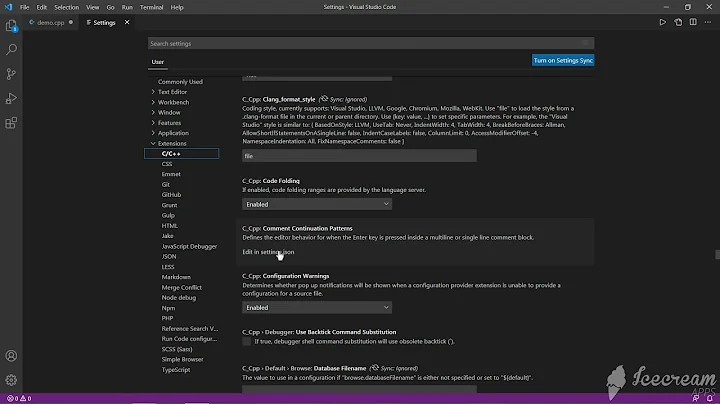Viewport: 720px width, 404px height.
Task: Select Node debug in extensions list
Action: coord(179,297)
